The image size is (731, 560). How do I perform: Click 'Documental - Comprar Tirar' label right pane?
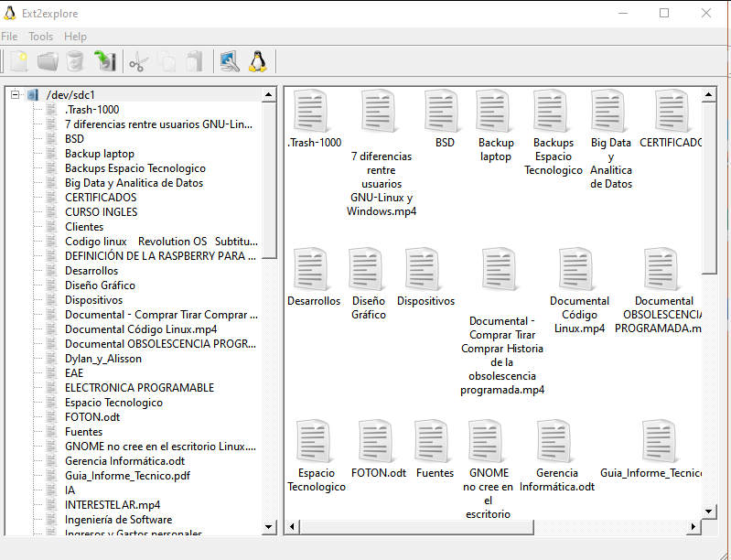tap(502, 355)
